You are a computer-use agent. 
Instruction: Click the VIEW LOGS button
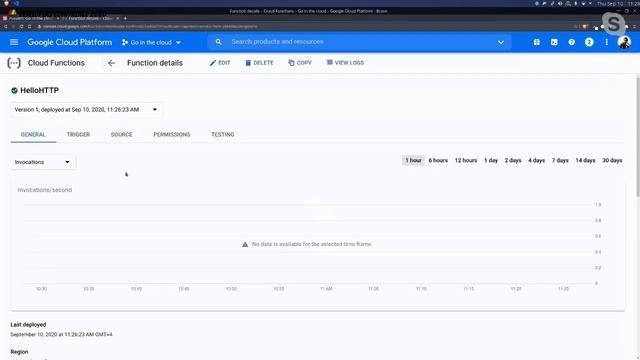[345, 63]
